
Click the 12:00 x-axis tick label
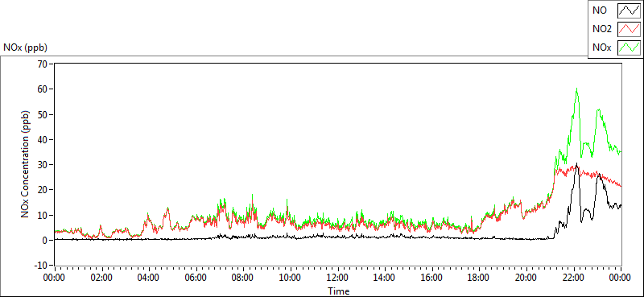337,278
